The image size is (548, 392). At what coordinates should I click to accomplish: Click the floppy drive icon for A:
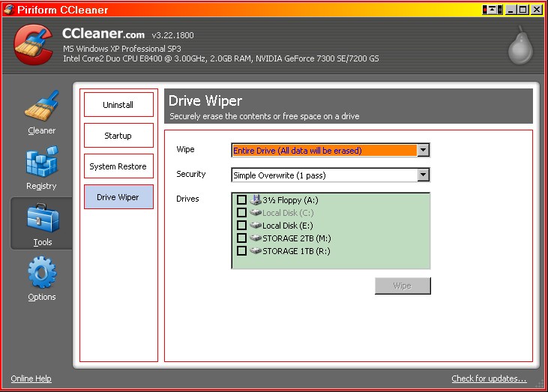tap(256, 200)
